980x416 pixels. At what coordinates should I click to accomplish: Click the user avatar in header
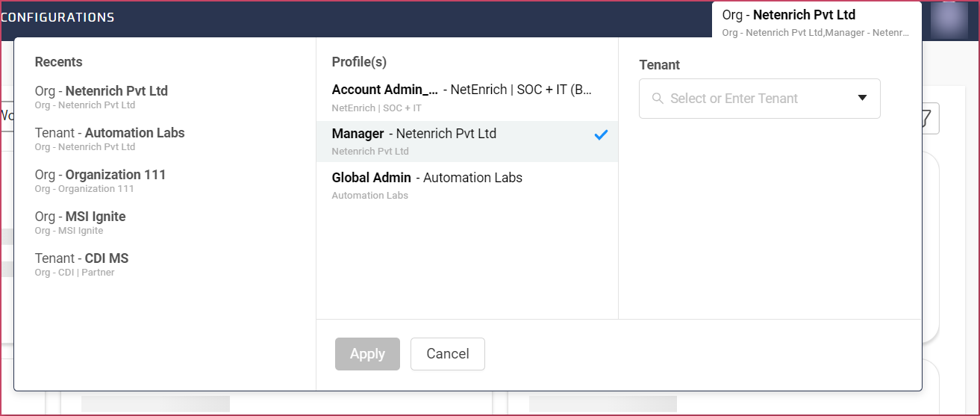click(x=949, y=19)
